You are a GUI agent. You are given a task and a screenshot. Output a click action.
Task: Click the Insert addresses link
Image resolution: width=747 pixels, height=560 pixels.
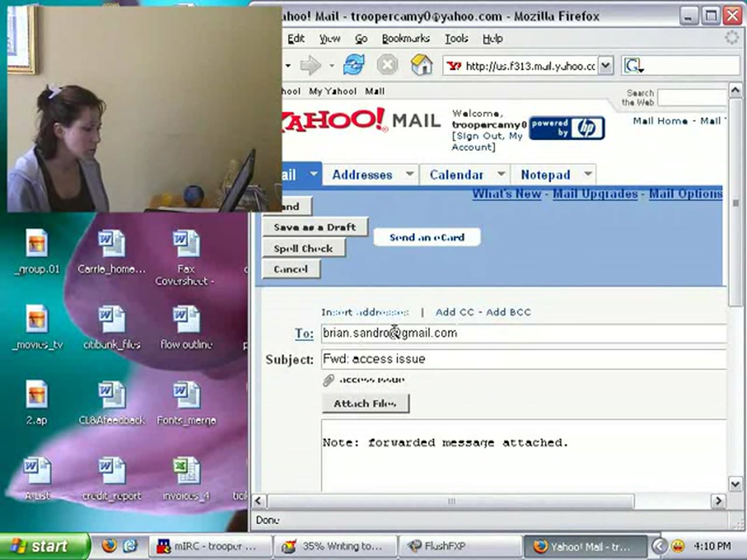point(365,312)
